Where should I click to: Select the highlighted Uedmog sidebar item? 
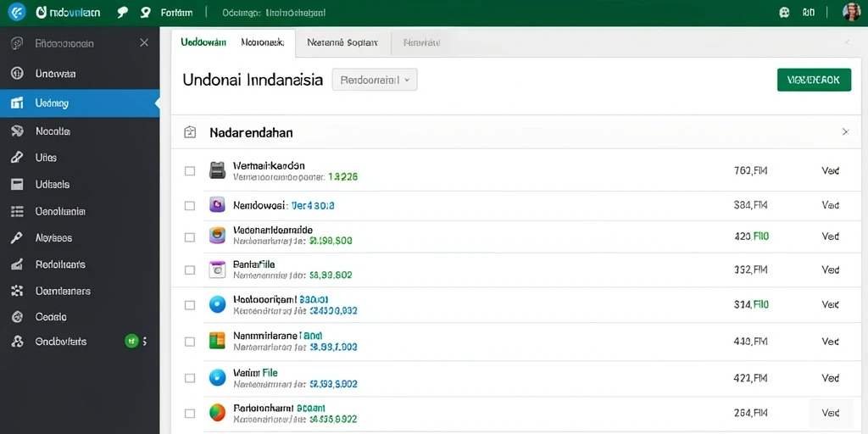point(80,103)
